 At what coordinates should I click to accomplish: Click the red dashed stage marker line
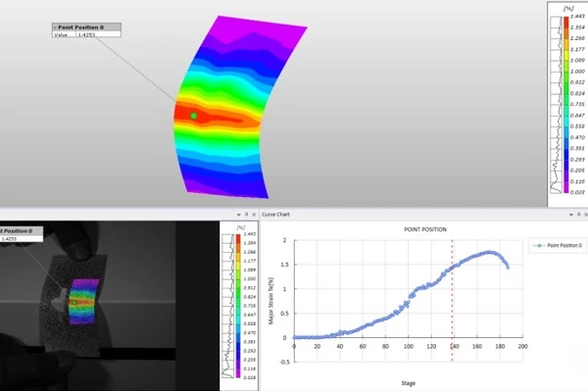(452, 300)
